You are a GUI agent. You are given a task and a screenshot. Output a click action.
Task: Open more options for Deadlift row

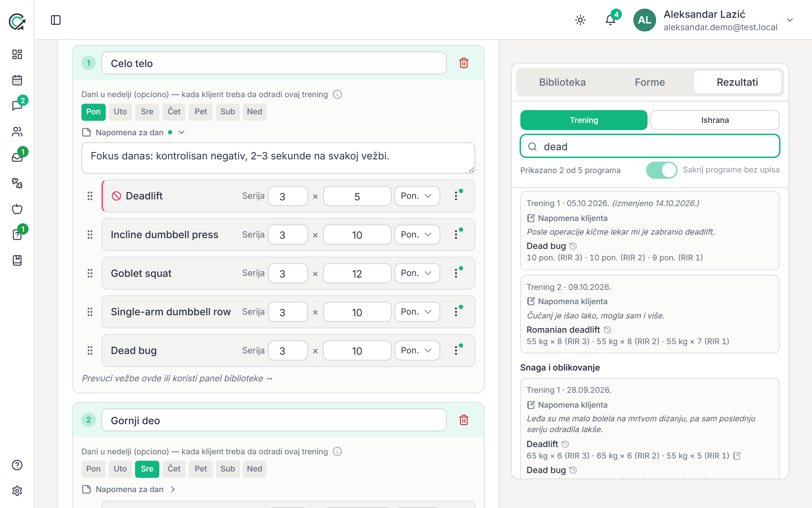click(x=456, y=196)
